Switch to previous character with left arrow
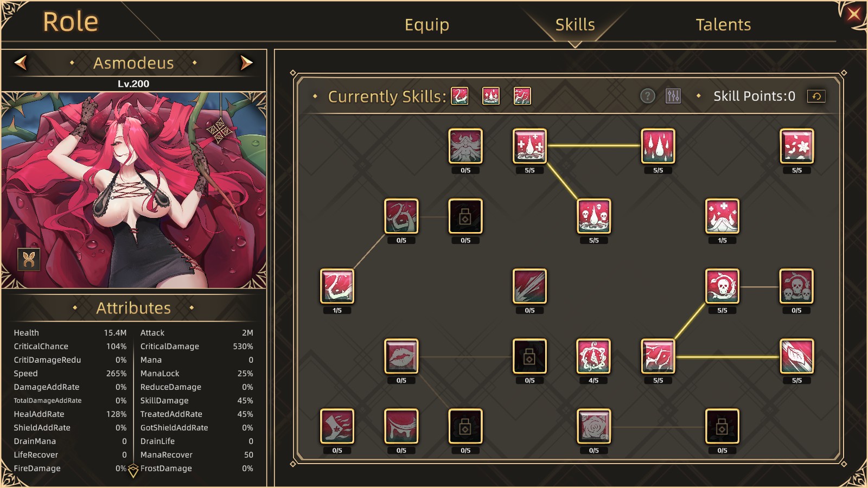The width and height of the screenshot is (868, 488). [21, 63]
